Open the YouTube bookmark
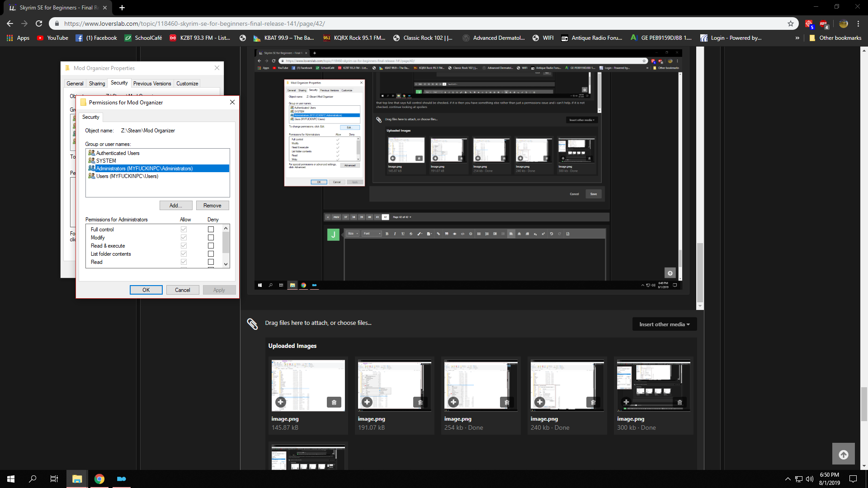 (53, 38)
